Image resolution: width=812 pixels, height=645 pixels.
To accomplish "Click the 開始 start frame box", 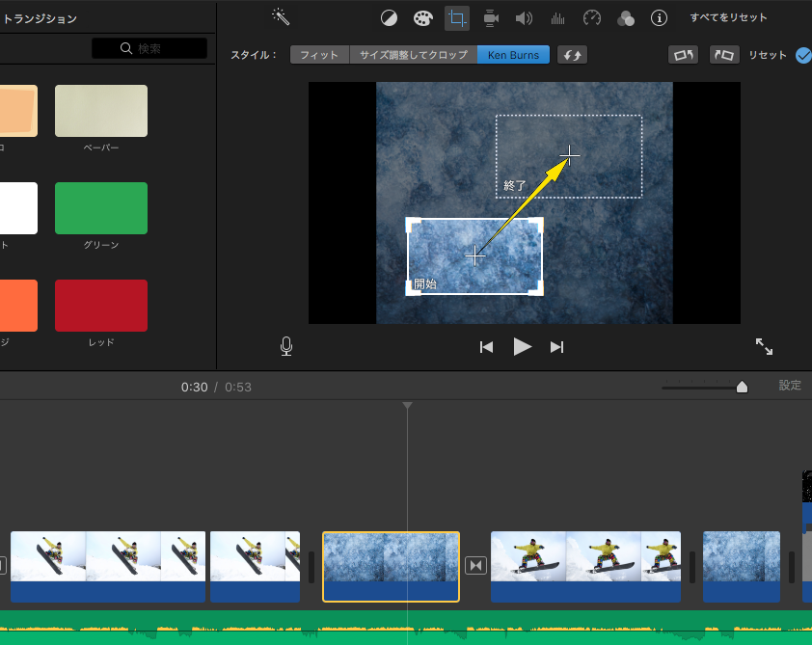I will point(474,256).
